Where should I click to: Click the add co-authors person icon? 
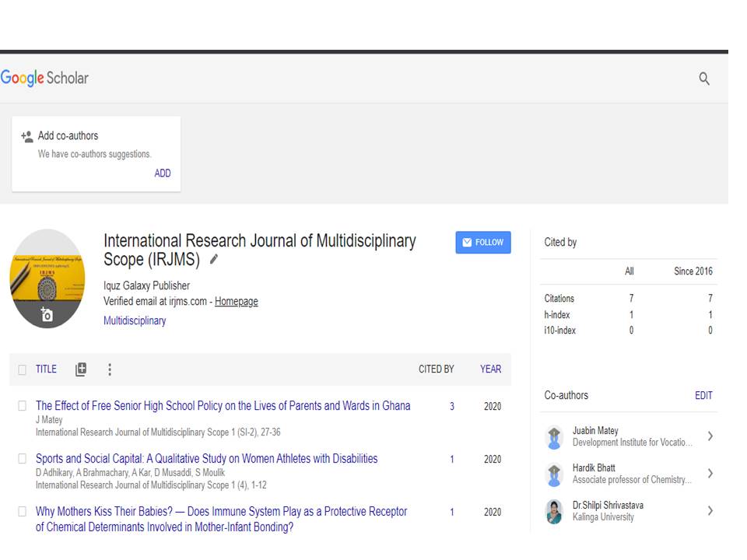click(26, 136)
